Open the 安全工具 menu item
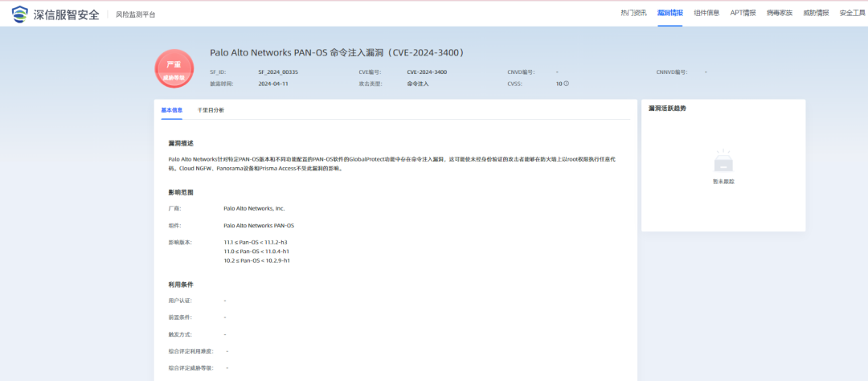Viewport: 868px width, 381px height. (x=853, y=14)
